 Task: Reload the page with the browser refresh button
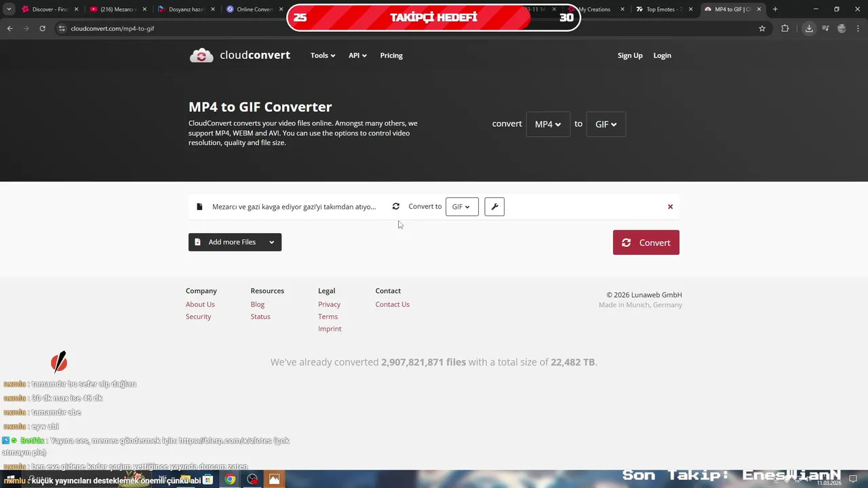click(42, 28)
